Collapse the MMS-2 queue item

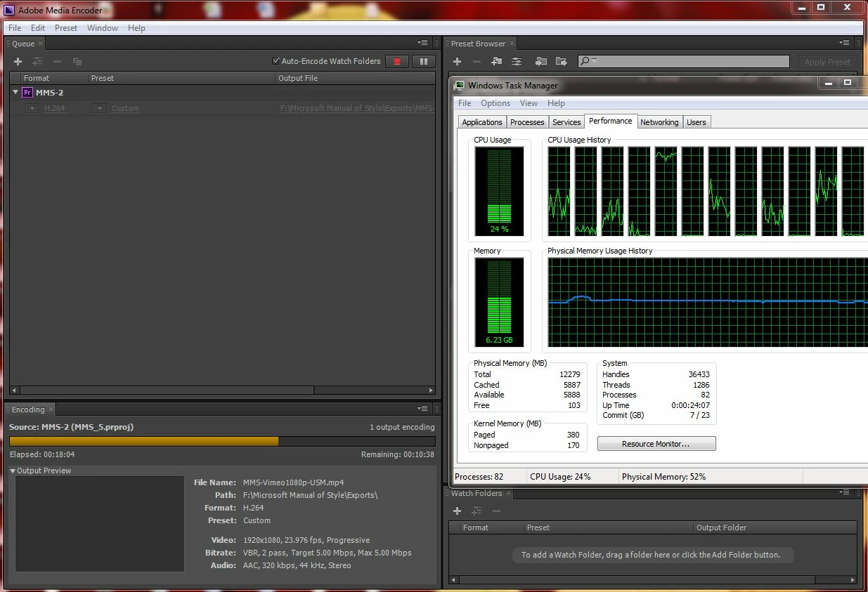pos(15,93)
